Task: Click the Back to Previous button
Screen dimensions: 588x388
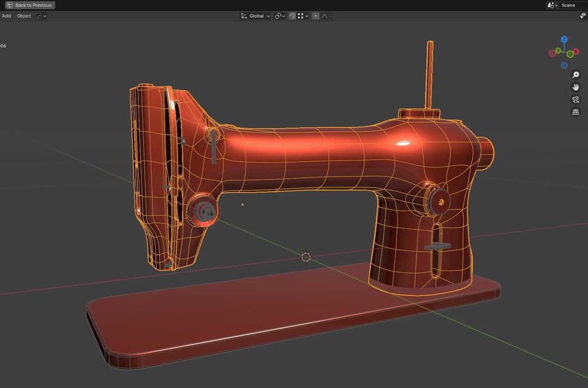Action: (30, 5)
